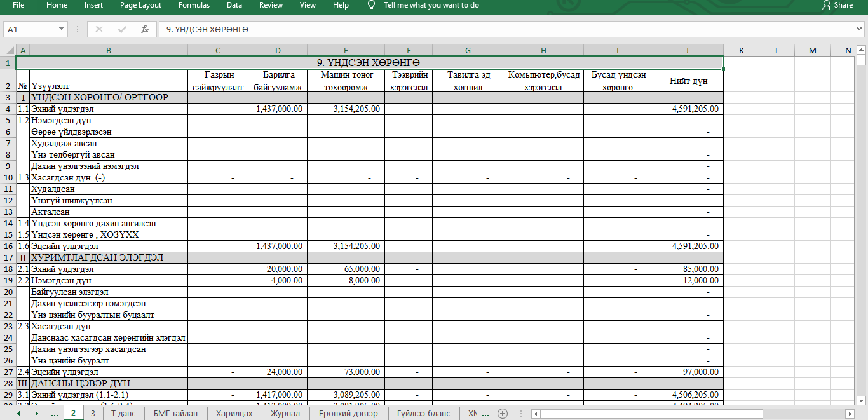Image resolution: width=868 pixels, height=420 pixels.
Task: Open the Page Layout ribbon tab
Action: [140, 5]
